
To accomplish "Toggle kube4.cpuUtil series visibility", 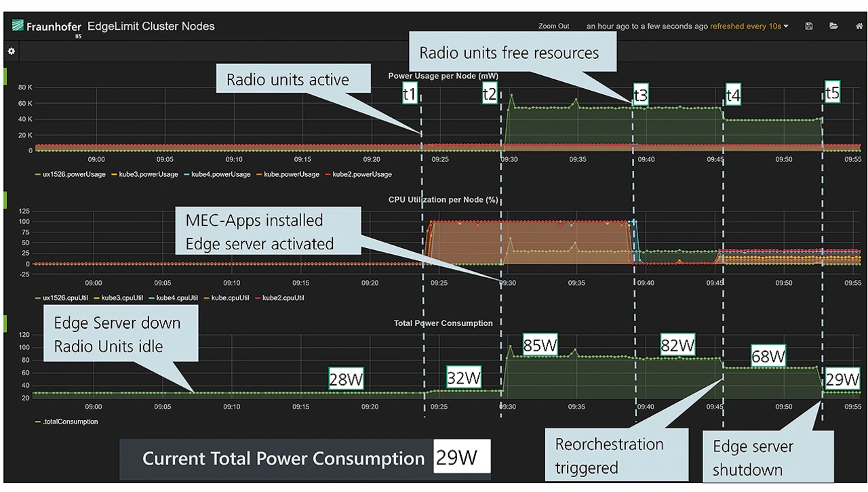I will click(177, 298).
